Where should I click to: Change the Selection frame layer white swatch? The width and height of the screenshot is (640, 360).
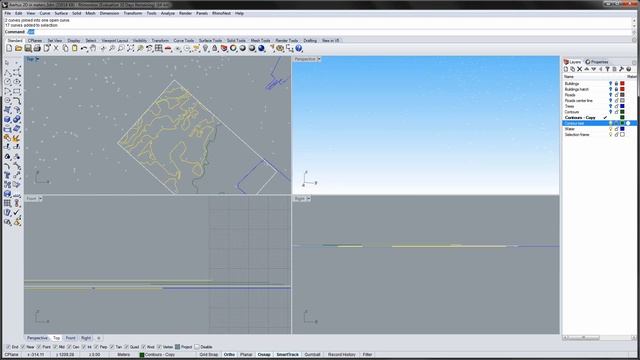[622, 135]
